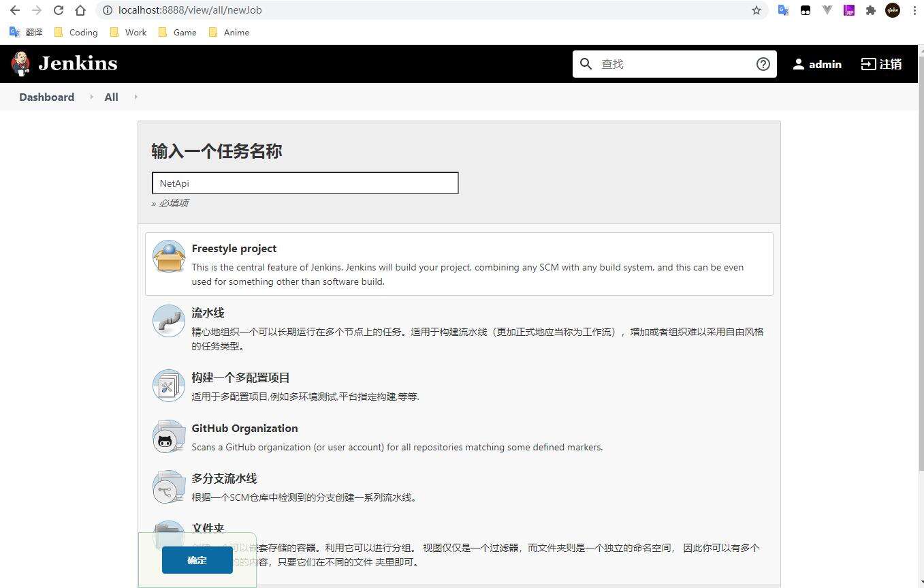Click 注销 to log out
Screen dimensions: 924x588
(x=881, y=64)
